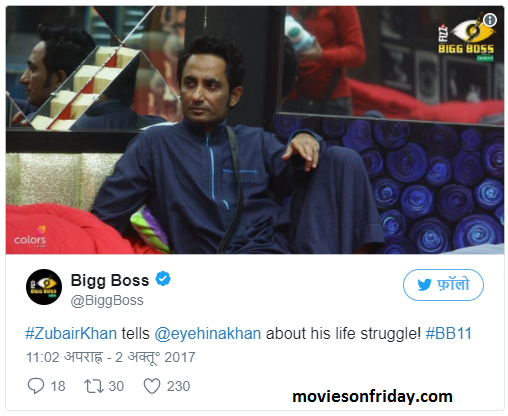
Task: Click the Bigg Boss display name
Action: (x=110, y=280)
